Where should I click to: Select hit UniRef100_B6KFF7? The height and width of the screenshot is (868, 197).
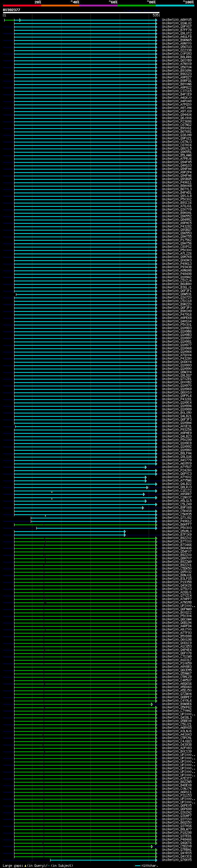pyautogui.click(x=177, y=524)
